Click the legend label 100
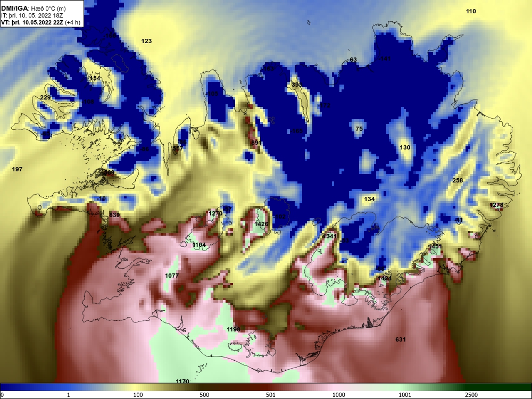The image size is (532, 399). click(x=138, y=395)
